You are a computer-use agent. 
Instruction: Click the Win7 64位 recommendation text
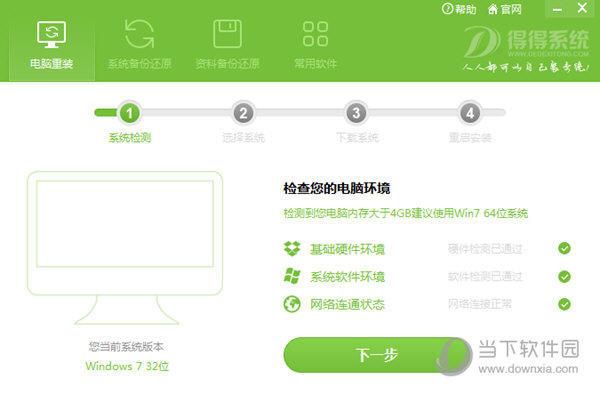coord(406,213)
